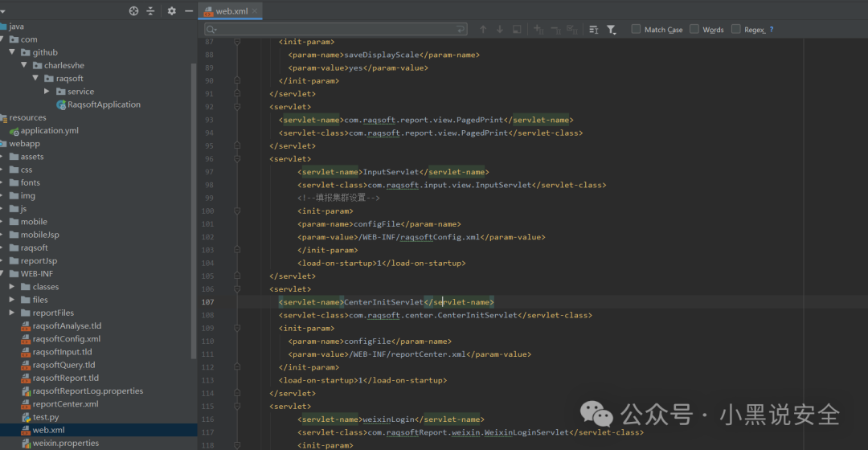Collapse the charlesvhe package node
Image resolution: width=868 pixels, height=450 pixels.
tap(24, 65)
